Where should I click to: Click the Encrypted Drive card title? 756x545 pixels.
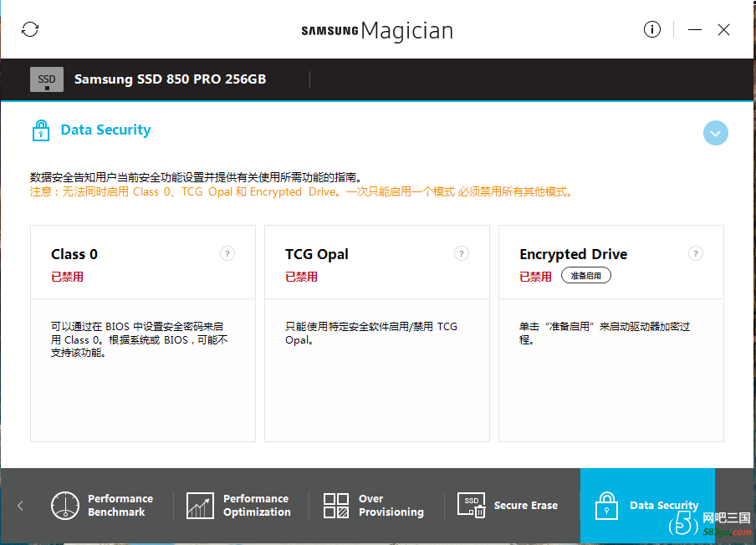[x=573, y=254]
